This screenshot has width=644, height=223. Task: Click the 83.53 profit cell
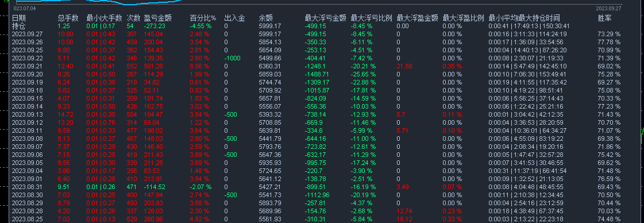152,171
